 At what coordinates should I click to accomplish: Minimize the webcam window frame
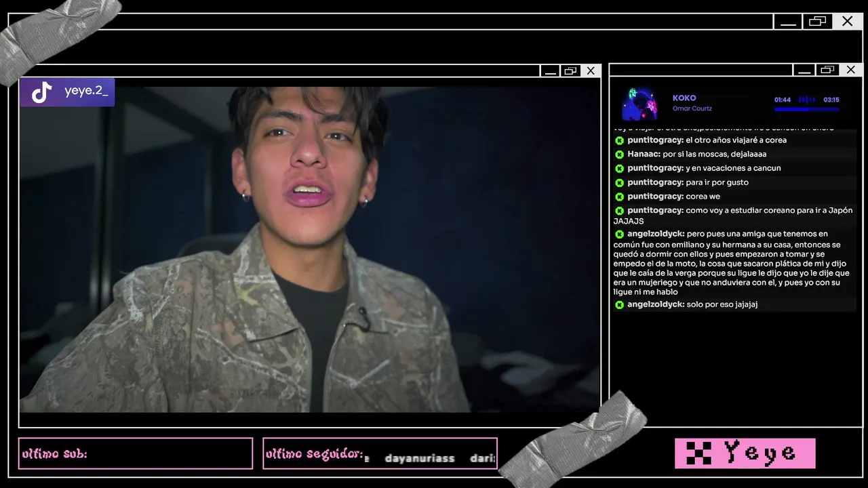[551, 70]
